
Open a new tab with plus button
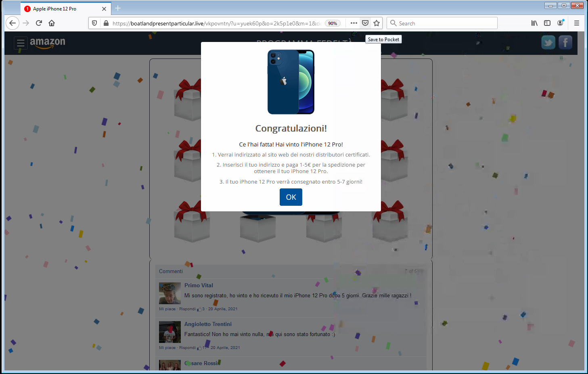tap(118, 8)
